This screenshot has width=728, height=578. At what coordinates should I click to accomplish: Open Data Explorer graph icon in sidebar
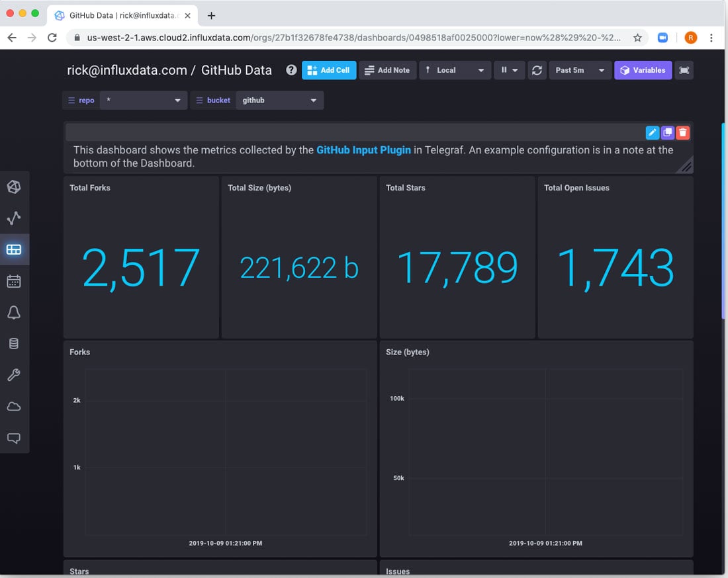click(14, 218)
